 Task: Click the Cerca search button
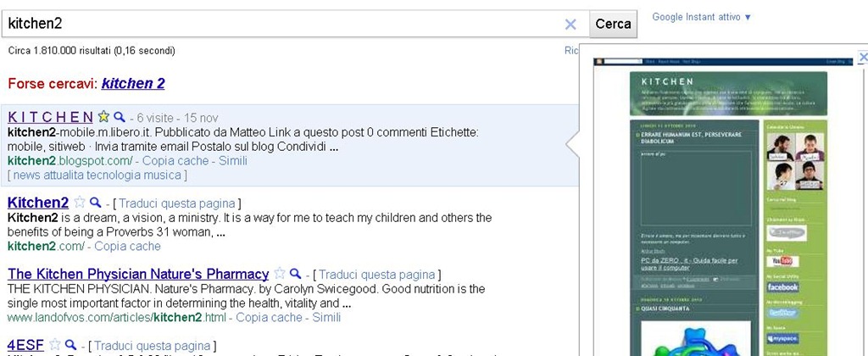(x=613, y=24)
